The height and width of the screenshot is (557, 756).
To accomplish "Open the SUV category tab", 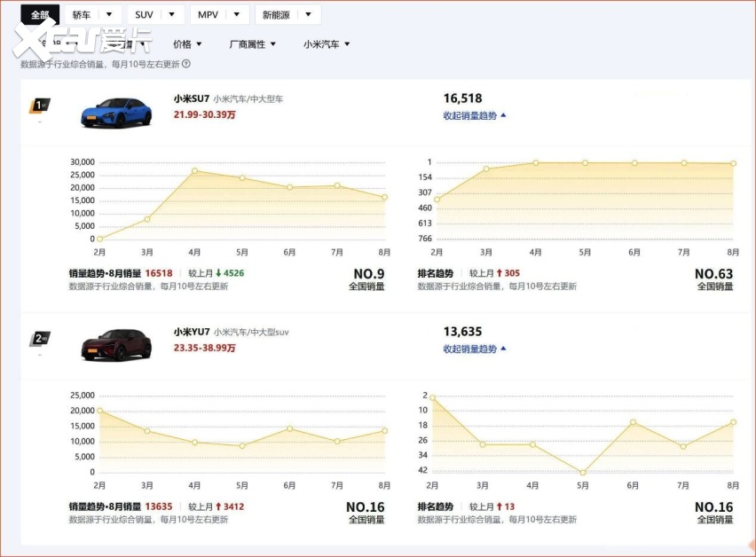I will (x=144, y=15).
